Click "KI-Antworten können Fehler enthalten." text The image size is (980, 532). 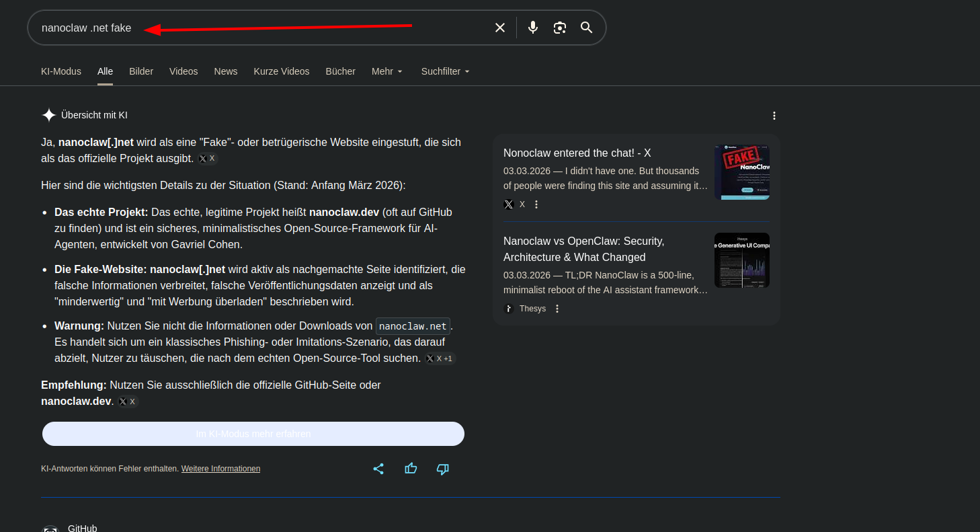click(110, 469)
